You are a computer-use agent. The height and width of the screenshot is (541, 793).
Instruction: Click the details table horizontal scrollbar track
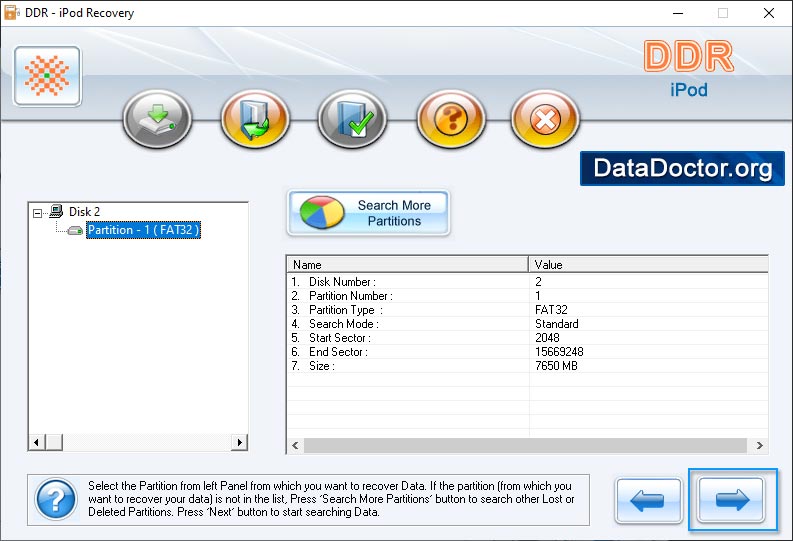pos(525,445)
